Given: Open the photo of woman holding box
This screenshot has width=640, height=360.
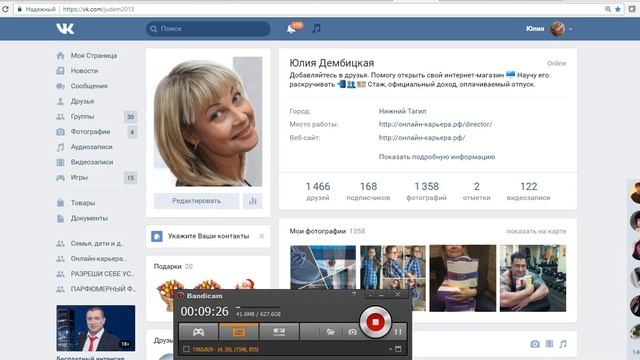Looking at the screenshot, I should coord(463,278).
